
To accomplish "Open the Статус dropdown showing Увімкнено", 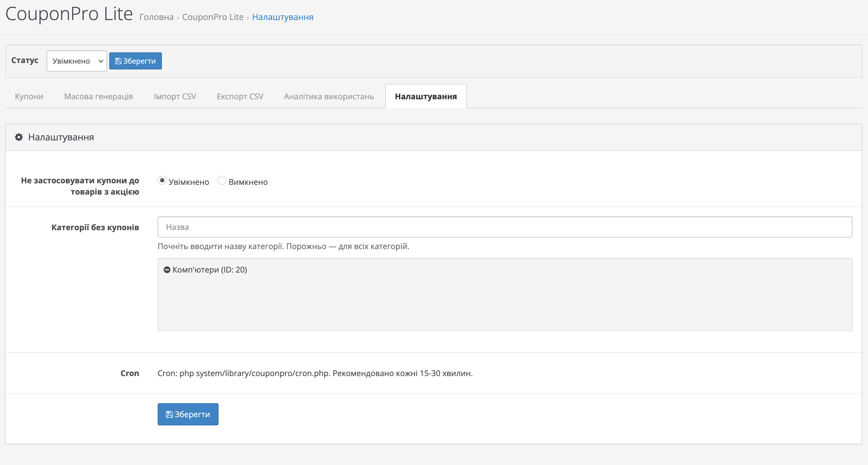I will click(x=77, y=61).
